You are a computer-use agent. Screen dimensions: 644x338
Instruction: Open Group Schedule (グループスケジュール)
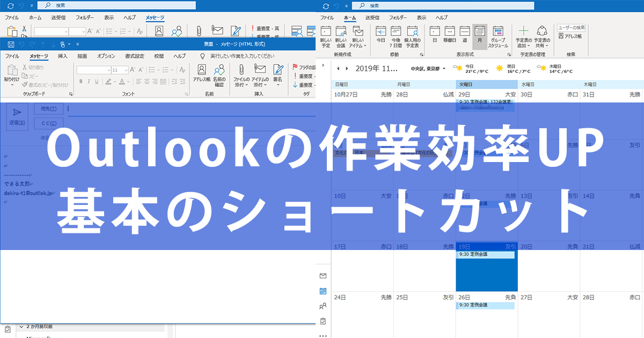tap(498, 37)
